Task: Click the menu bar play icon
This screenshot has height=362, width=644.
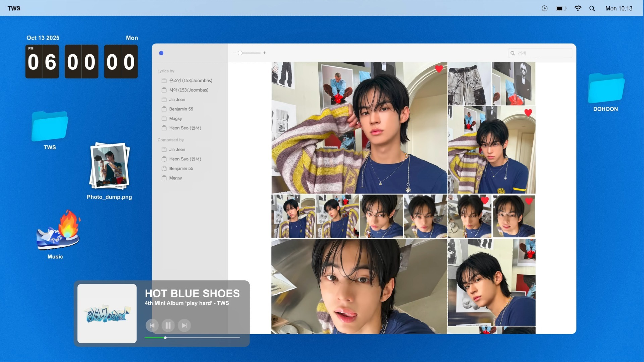Action: click(x=544, y=8)
